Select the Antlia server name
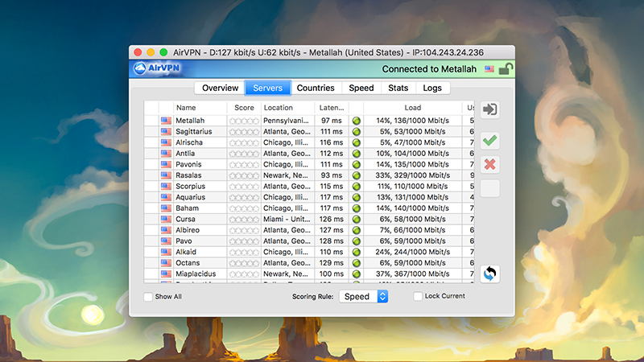The height and width of the screenshot is (362, 644). pyautogui.click(x=185, y=154)
